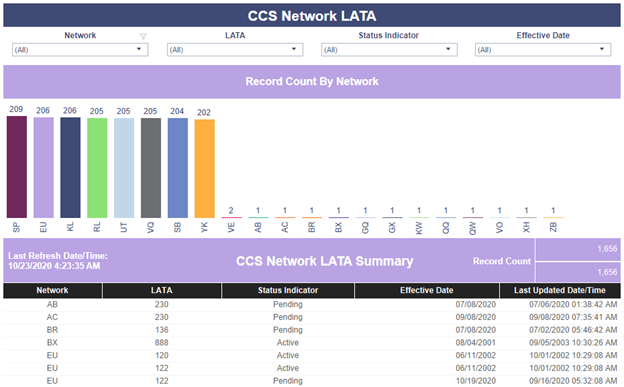Click the BX row with LATA 888
The width and height of the screenshot is (624, 387).
click(312, 343)
